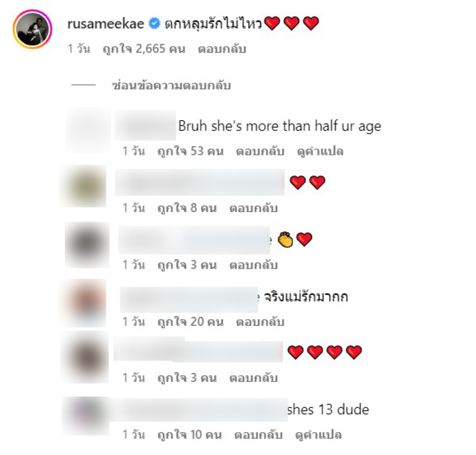Collapse replies with ซ่อนข้อความตอบกลับ
This screenshot has width=476, height=455.
pyautogui.click(x=171, y=85)
